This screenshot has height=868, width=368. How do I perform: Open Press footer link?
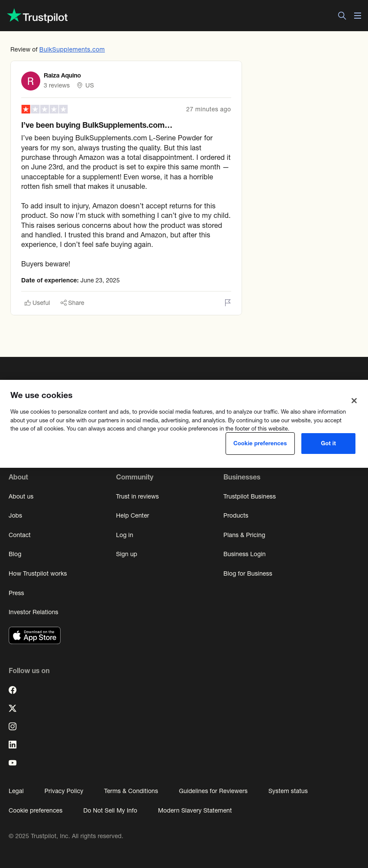pos(16,593)
